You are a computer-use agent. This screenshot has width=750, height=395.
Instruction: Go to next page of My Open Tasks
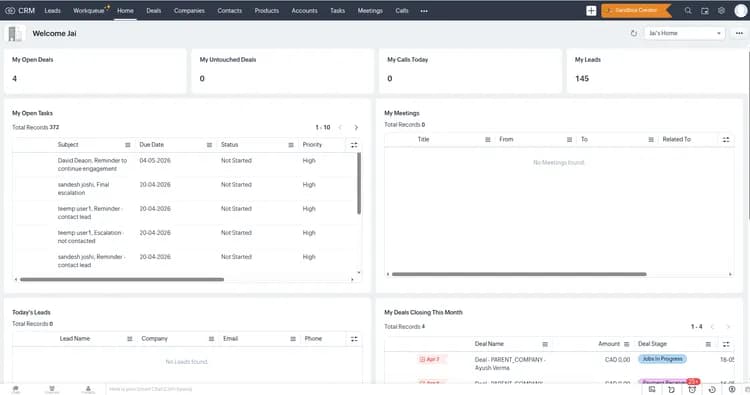[x=356, y=128]
